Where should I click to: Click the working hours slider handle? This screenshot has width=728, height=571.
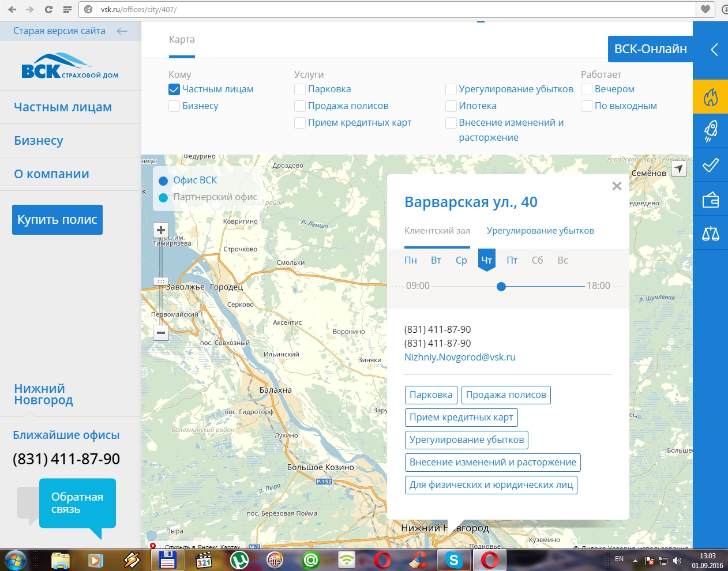[501, 286]
